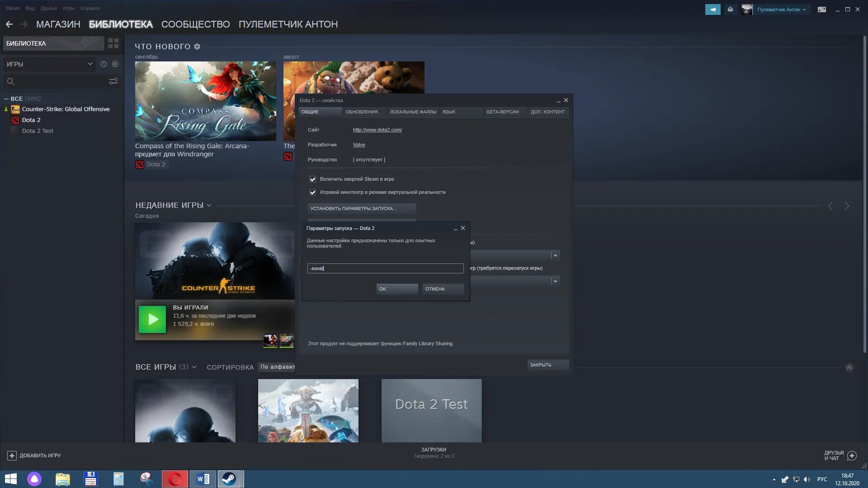Collapse the ВСЕ games category
This screenshot has height=488, width=868.
(x=6, y=99)
